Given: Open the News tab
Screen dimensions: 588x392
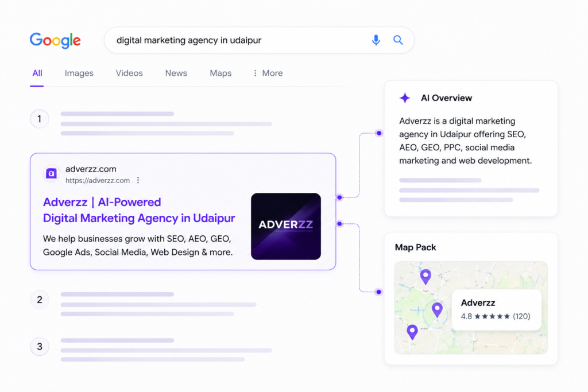Looking at the screenshot, I should point(176,73).
